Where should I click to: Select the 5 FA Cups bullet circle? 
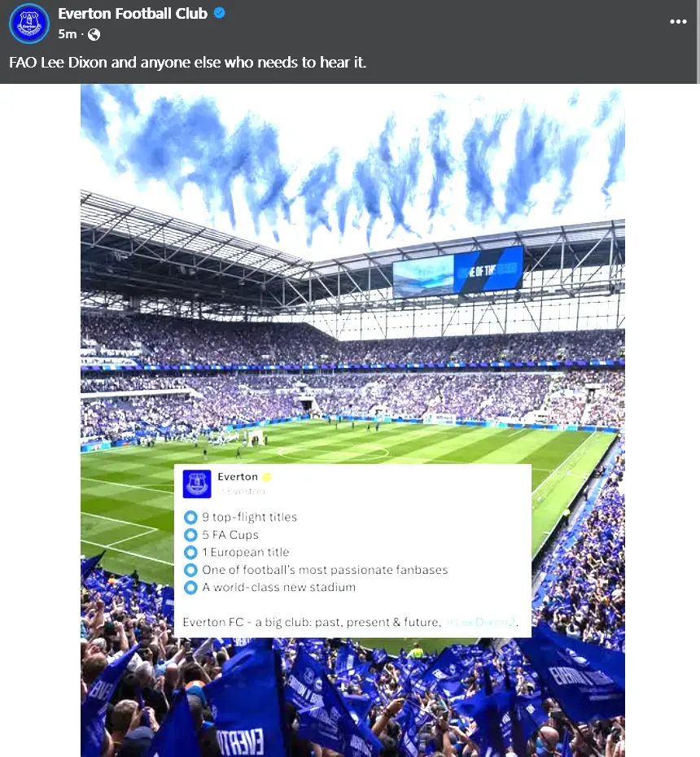point(190,535)
